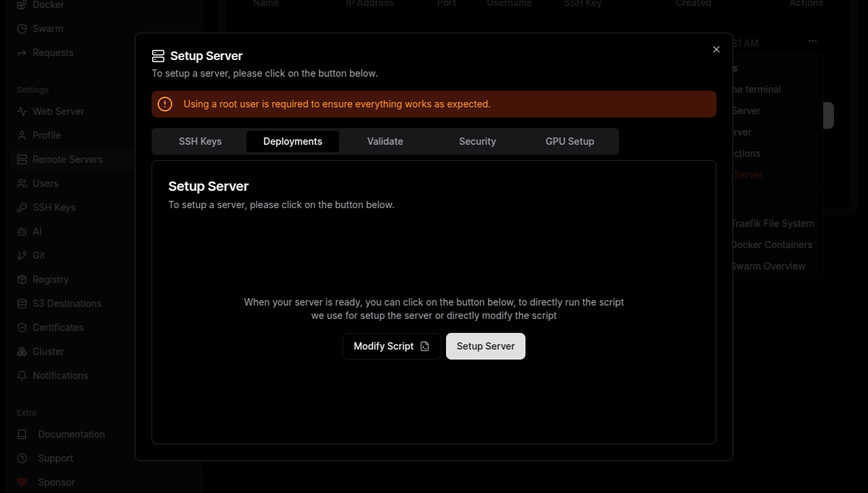868x493 pixels.
Task: Select the Swarm sidebar icon
Action: click(x=21, y=28)
